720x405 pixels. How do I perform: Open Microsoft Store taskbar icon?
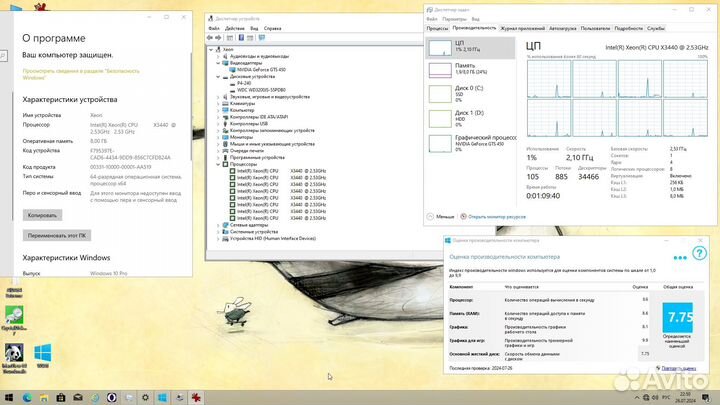tap(61, 398)
